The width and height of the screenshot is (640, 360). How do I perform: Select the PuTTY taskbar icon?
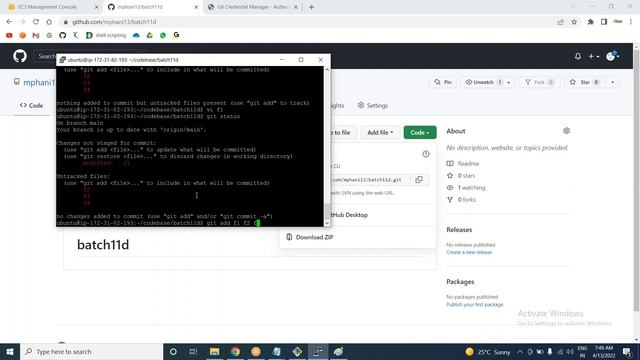pos(318,351)
